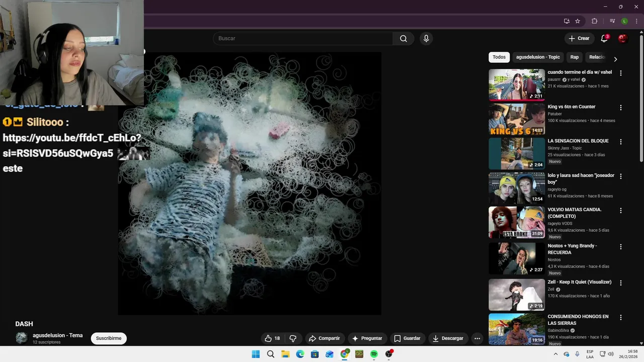This screenshot has width=644, height=362.
Task: Bookmark this page with the star
Action: pyautogui.click(x=578, y=21)
